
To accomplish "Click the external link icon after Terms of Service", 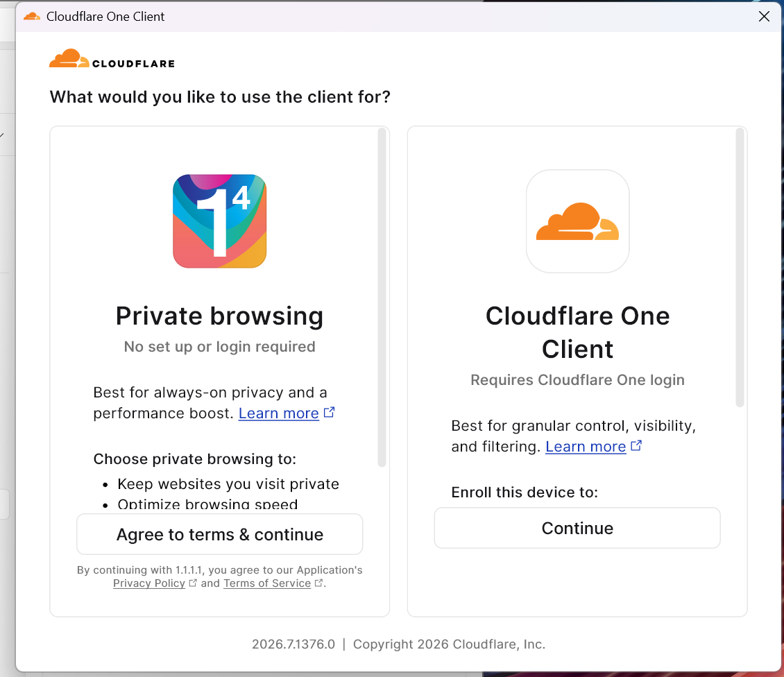I will [318, 583].
